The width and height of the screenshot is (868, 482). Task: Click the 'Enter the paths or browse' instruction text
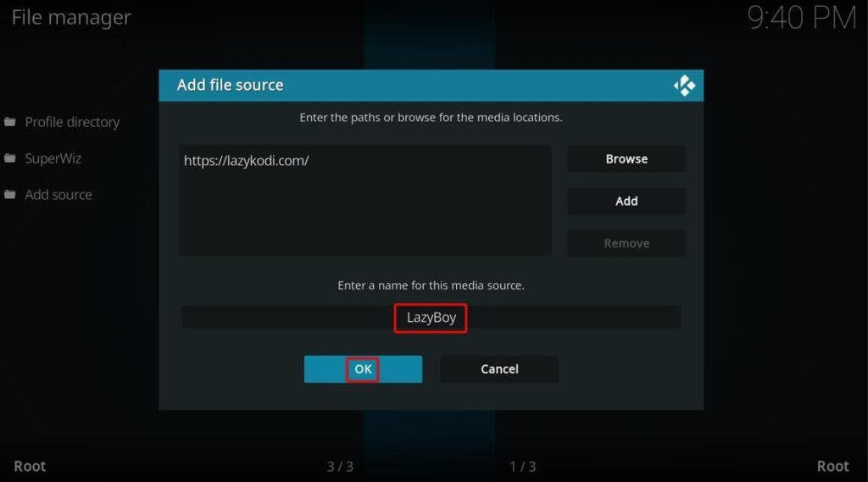[431, 117]
